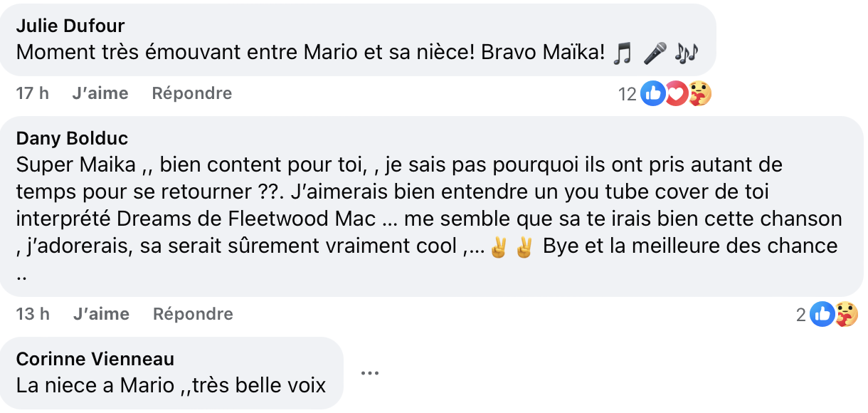
Task: View the 2 reactions count on Dany's comment
Action: (801, 315)
